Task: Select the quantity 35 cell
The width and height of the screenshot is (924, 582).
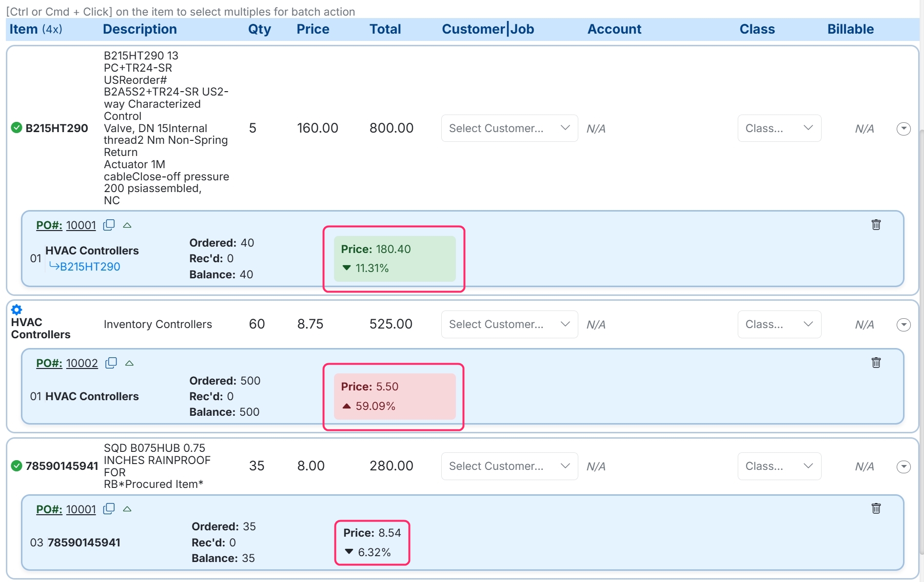Action: tap(257, 466)
